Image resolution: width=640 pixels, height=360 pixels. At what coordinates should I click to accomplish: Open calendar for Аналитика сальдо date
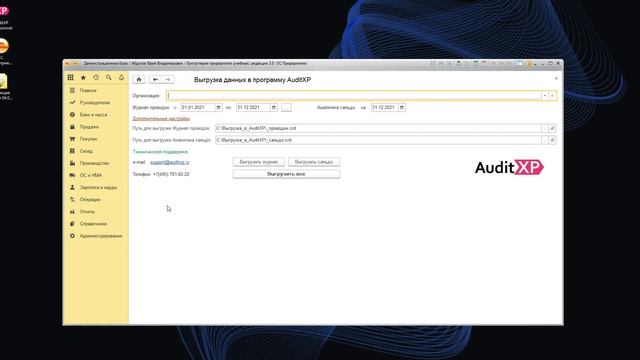(x=402, y=107)
